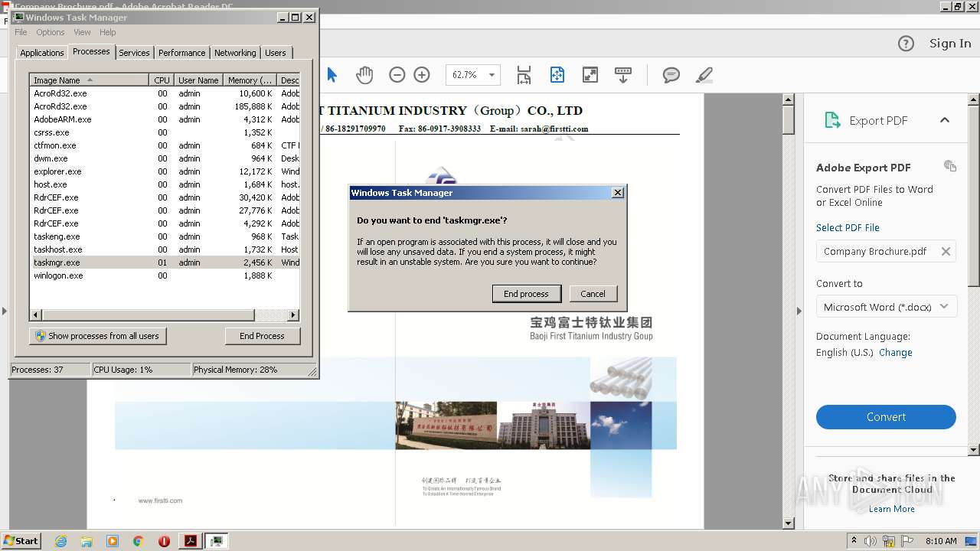The height and width of the screenshot is (551, 980).
Task: Switch to the Networking tab
Action: (235, 53)
